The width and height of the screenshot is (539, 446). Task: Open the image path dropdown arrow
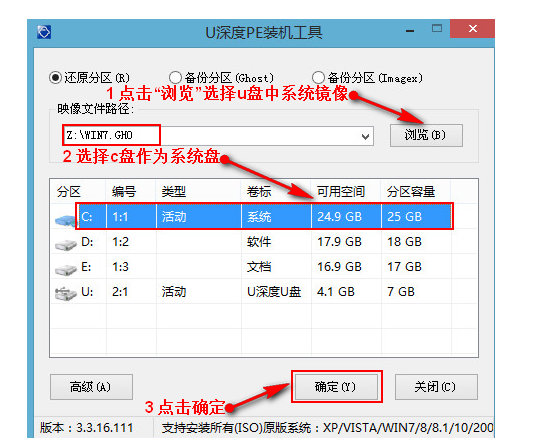coord(365,136)
